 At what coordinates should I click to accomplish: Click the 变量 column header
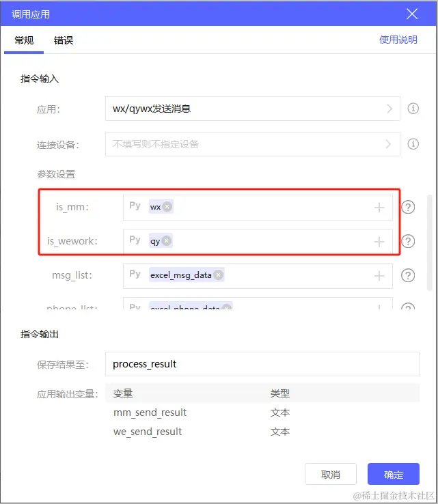[x=123, y=393]
